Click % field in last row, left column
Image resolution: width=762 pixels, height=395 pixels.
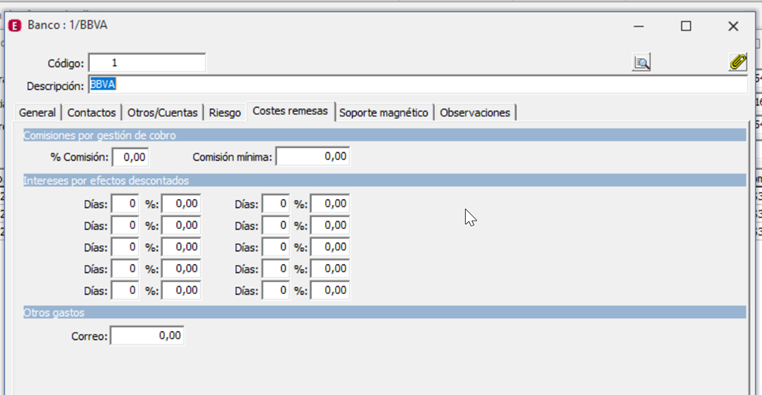pyautogui.click(x=181, y=291)
